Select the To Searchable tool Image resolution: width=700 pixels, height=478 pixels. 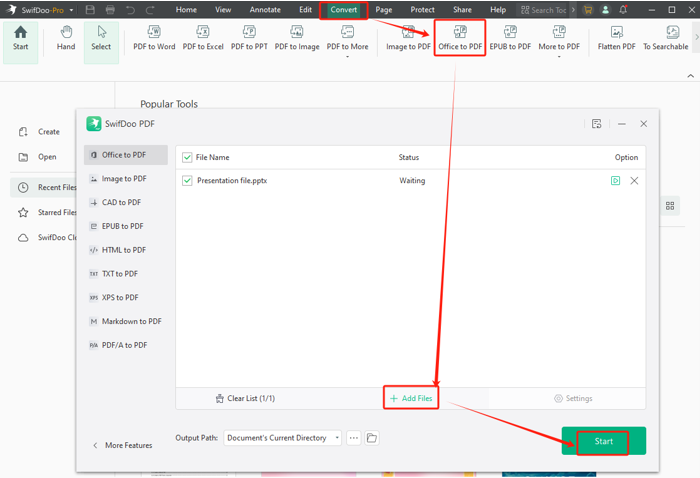pos(665,38)
